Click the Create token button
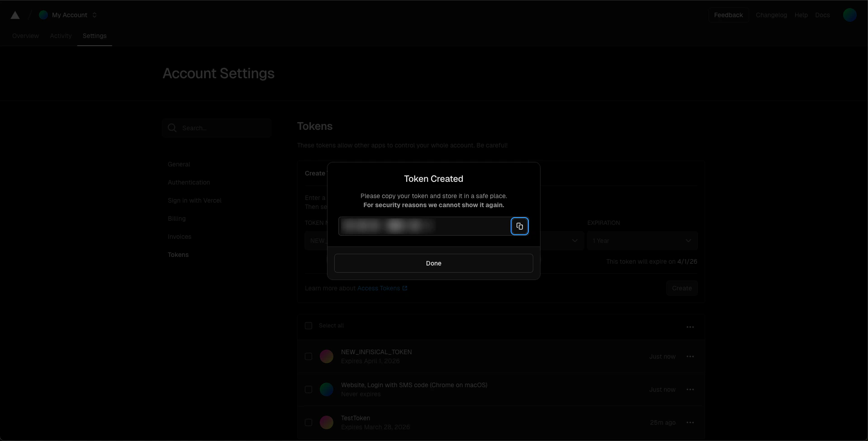This screenshot has height=441, width=868. tap(682, 288)
